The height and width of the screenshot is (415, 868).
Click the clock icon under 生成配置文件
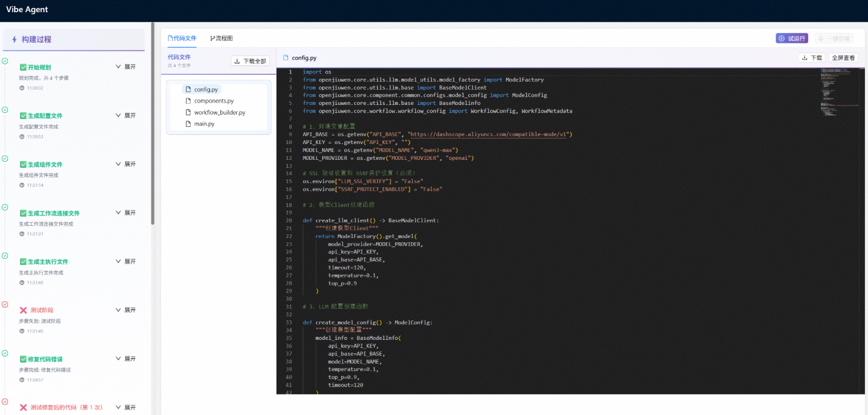tap(22, 137)
